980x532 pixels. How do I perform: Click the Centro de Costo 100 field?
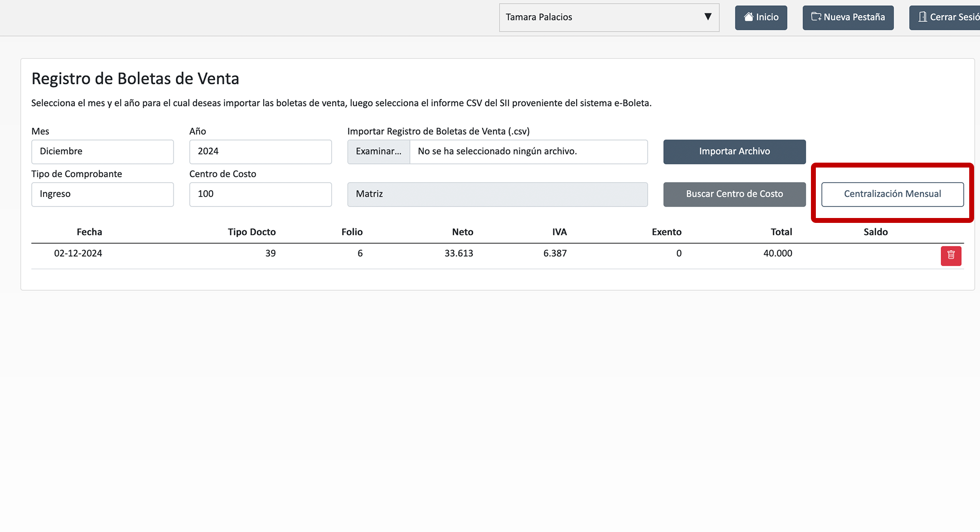point(260,194)
